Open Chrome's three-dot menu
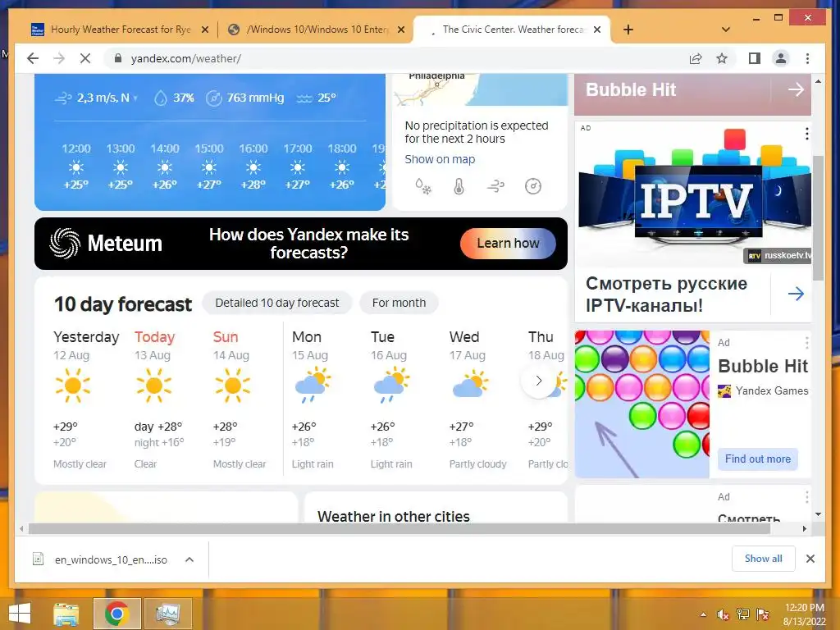This screenshot has height=630, width=840. point(807,58)
